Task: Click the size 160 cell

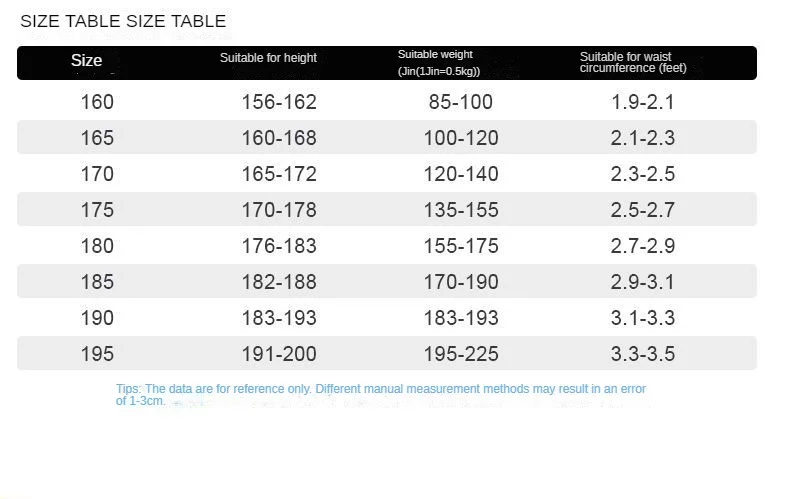Action: click(x=97, y=102)
